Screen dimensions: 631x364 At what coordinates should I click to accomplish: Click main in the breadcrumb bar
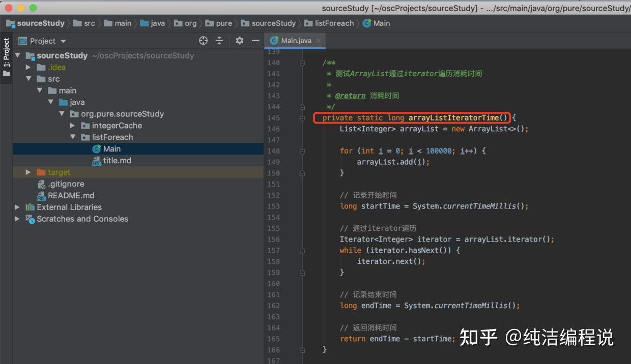click(x=118, y=23)
